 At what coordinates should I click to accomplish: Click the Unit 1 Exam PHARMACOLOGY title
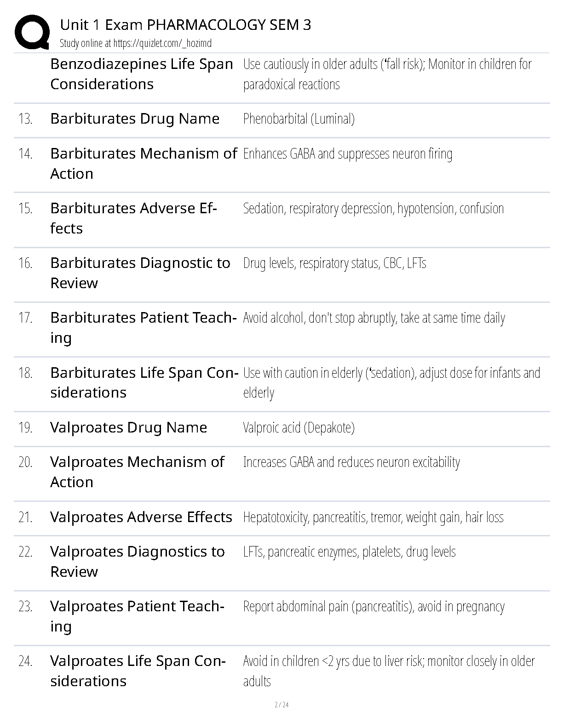pos(185,25)
